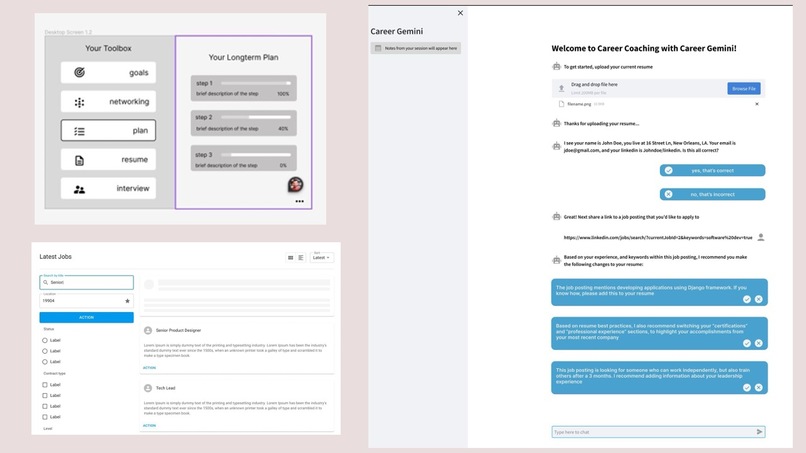Screen dimensions: 806x453
Task: Close the Career Gemini sidebar with the X
Action: pos(460,13)
